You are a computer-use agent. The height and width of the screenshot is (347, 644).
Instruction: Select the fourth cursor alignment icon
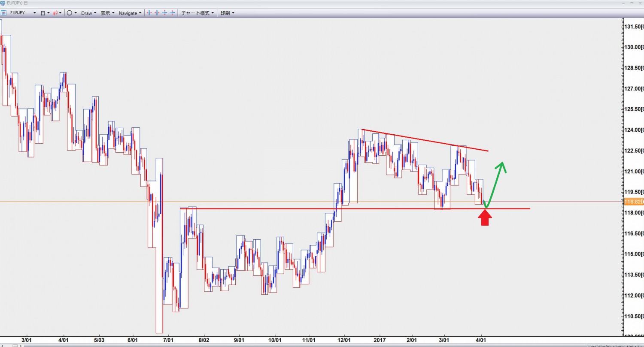pyautogui.click(x=172, y=13)
